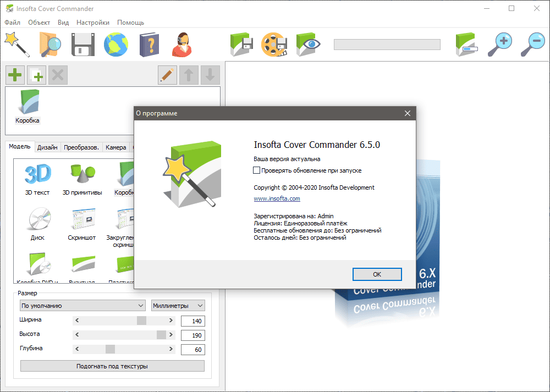550x392 pixels.
Task: Launch the magic wand wizard tool
Action: pos(16,44)
